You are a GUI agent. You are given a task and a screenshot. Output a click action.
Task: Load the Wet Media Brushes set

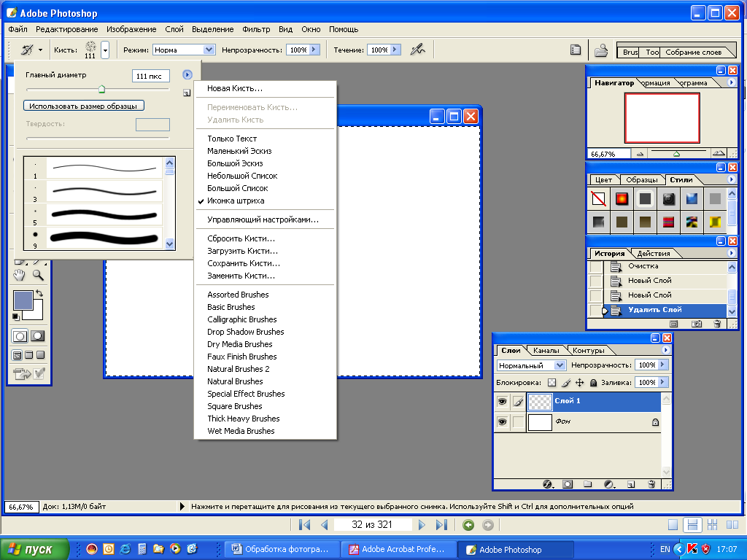pos(241,431)
